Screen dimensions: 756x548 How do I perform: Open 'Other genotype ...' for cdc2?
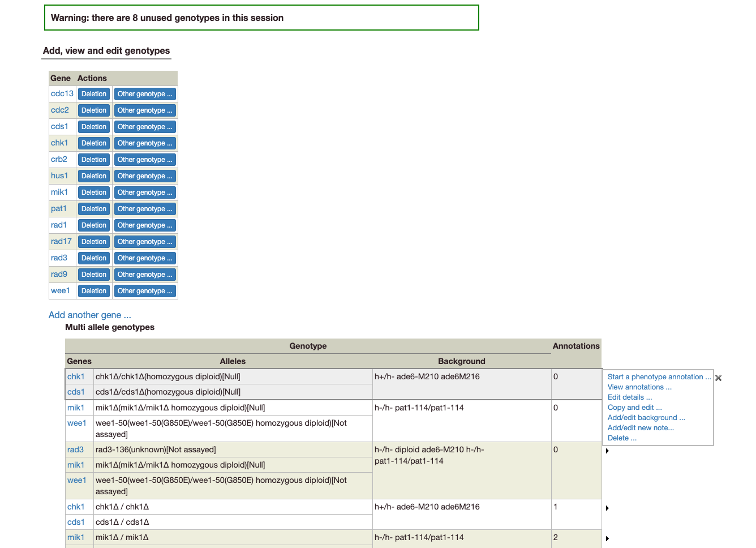pos(145,110)
